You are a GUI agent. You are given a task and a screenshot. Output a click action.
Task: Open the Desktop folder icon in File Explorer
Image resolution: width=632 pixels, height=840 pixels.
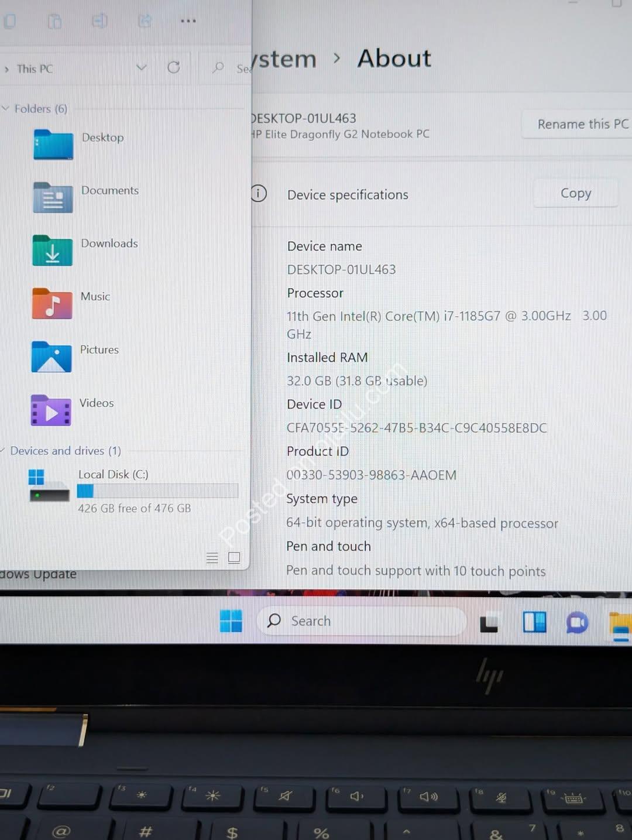pyautogui.click(x=53, y=145)
